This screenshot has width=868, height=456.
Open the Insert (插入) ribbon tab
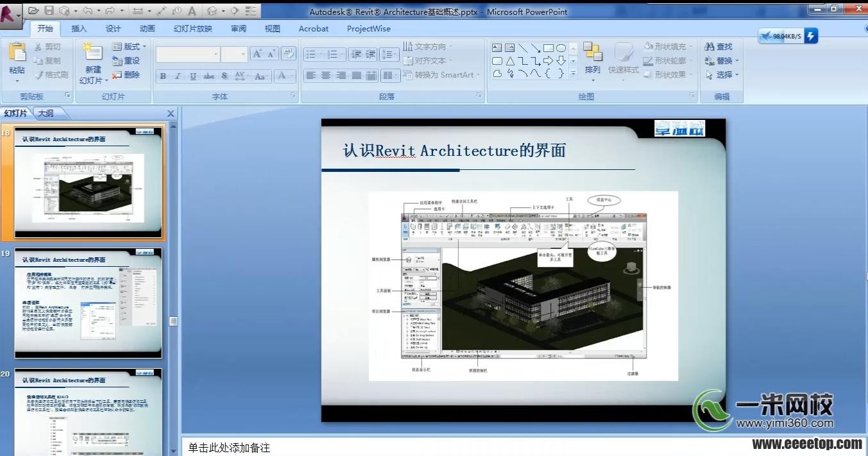pyautogui.click(x=79, y=28)
